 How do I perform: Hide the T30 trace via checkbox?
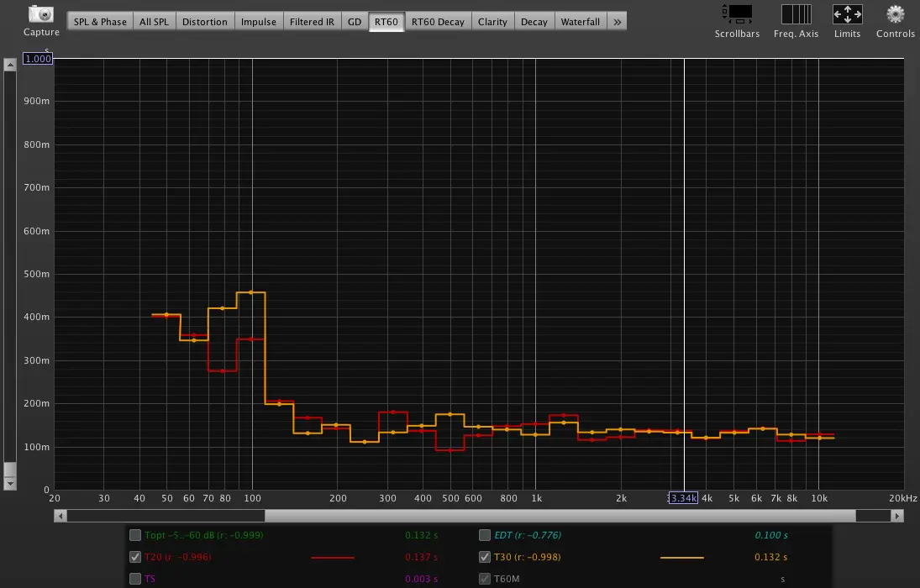point(485,557)
